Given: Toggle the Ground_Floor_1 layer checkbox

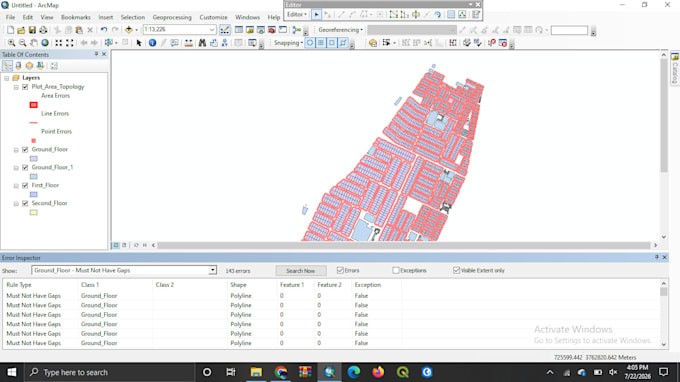Looking at the screenshot, I should pyautogui.click(x=25, y=167).
